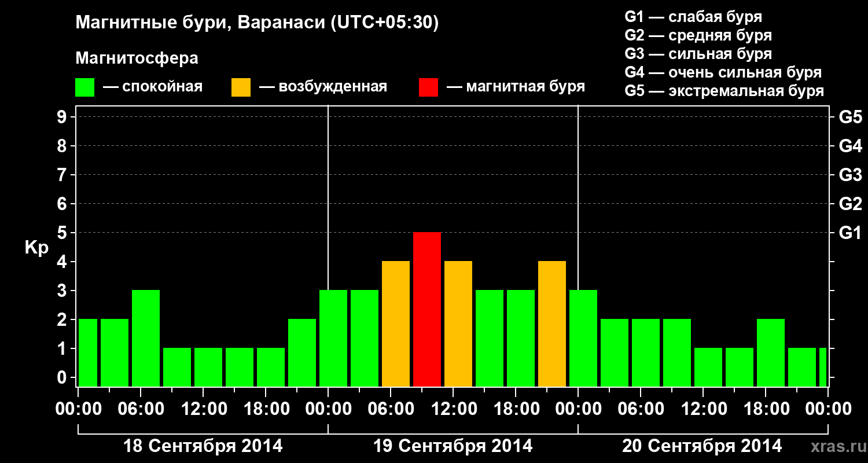This screenshot has height=463, width=868.
Task: Click the 'G4 — очень сильная буря' legend line
Action: [x=723, y=72]
